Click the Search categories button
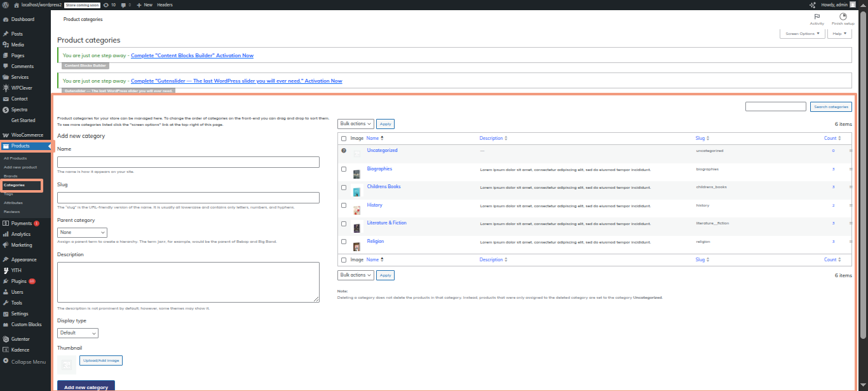The width and height of the screenshot is (868, 391). (831, 107)
